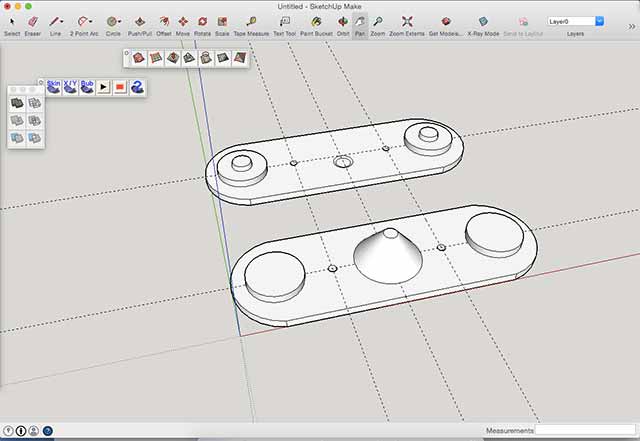The height and width of the screenshot is (441, 640).
Task: Toggle the Skin plugin button
Action: click(x=53, y=87)
